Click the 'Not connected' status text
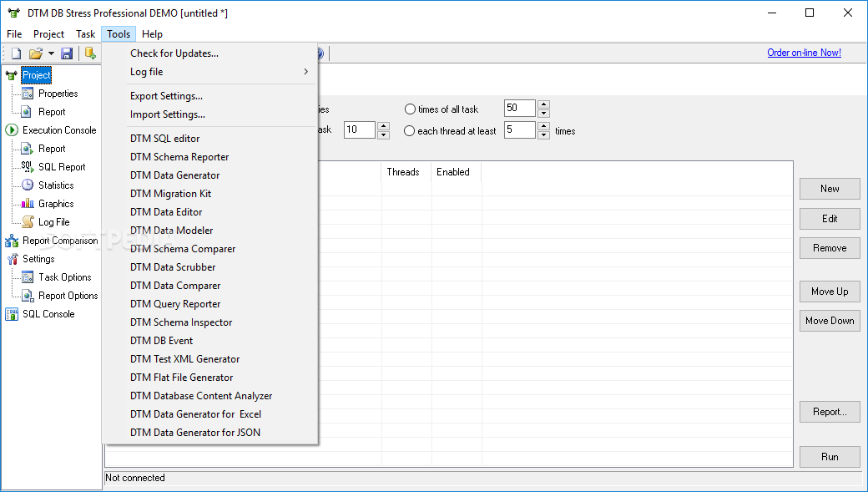 tap(135, 478)
